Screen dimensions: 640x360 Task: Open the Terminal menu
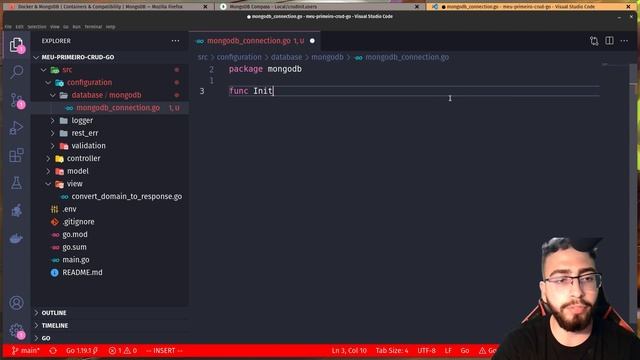(x=93, y=27)
